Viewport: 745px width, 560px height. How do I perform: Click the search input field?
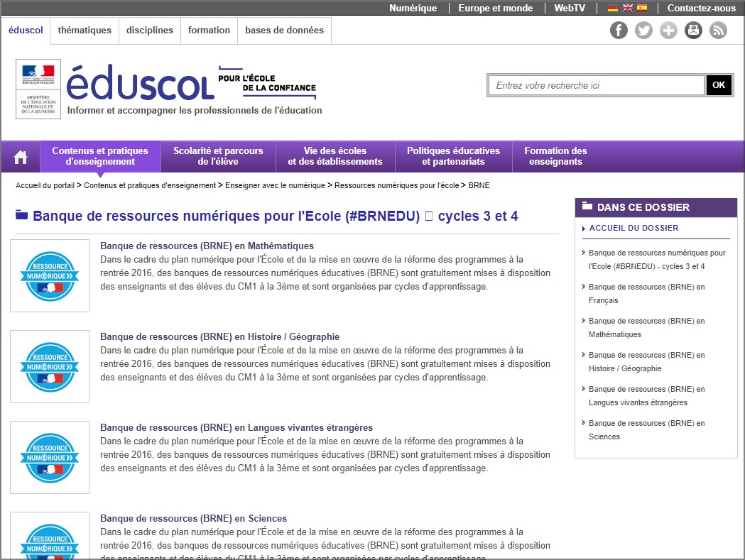(x=596, y=85)
